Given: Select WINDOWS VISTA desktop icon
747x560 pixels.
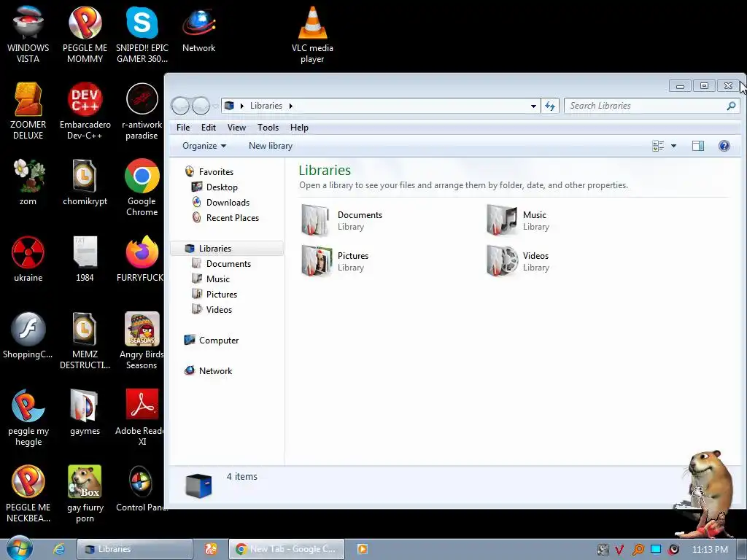Looking at the screenshot, I should tap(28, 35).
